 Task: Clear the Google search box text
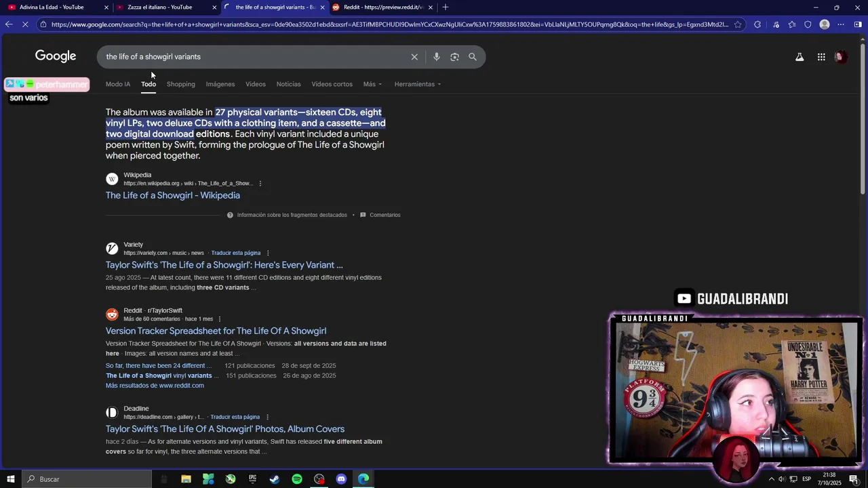point(414,57)
